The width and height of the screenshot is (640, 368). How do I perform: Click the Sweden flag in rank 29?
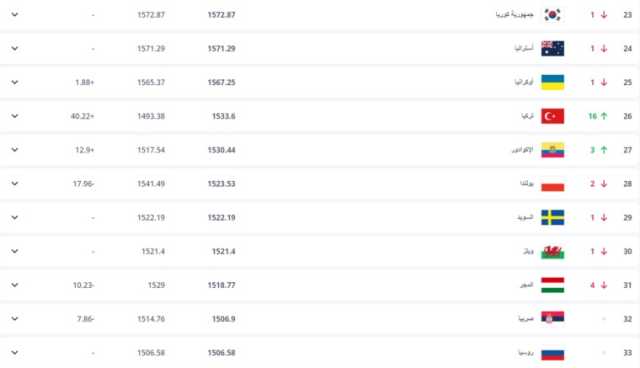[x=553, y=217]
